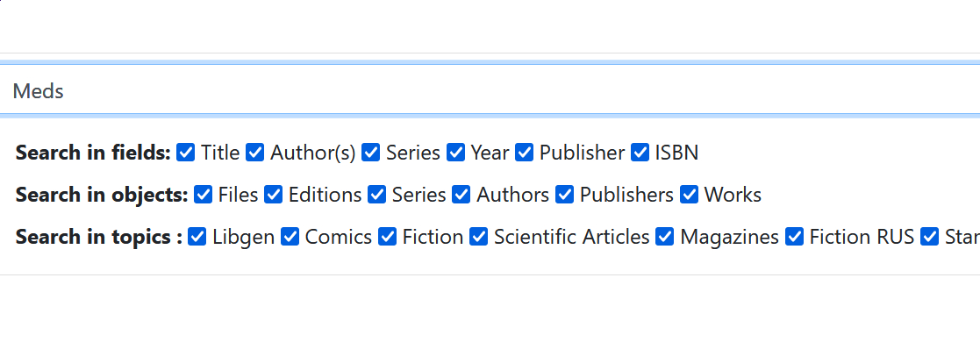Uncheck the Fiction RUS checkbox

point(794,237)
